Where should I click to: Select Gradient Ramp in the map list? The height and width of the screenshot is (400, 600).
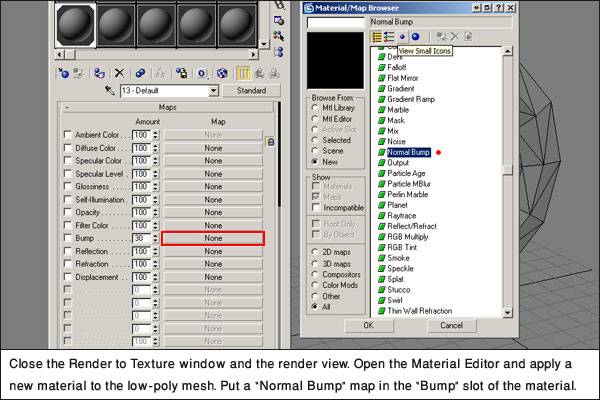[x=411, y=99]
